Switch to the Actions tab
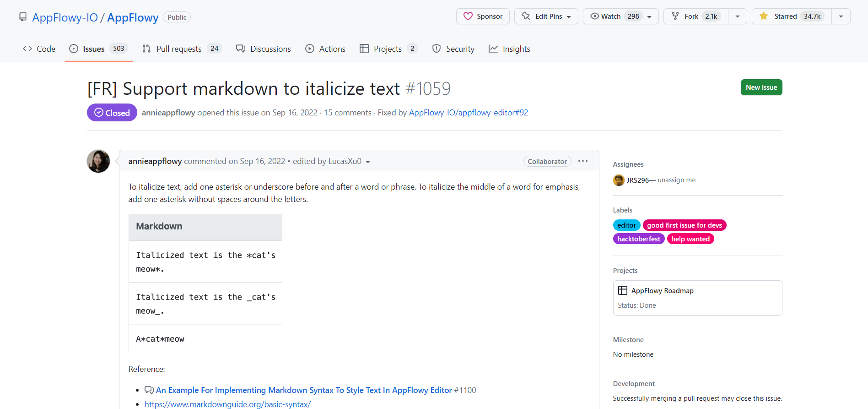Screen dimensions: 868x409 point(325,49)
